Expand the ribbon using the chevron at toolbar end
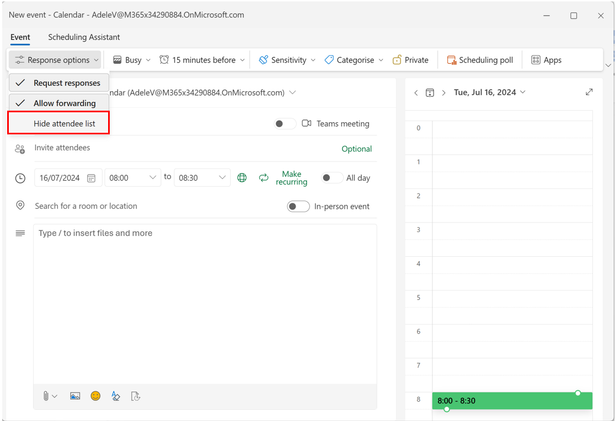This screenshot has height=421, width=615. pos(608,65)
